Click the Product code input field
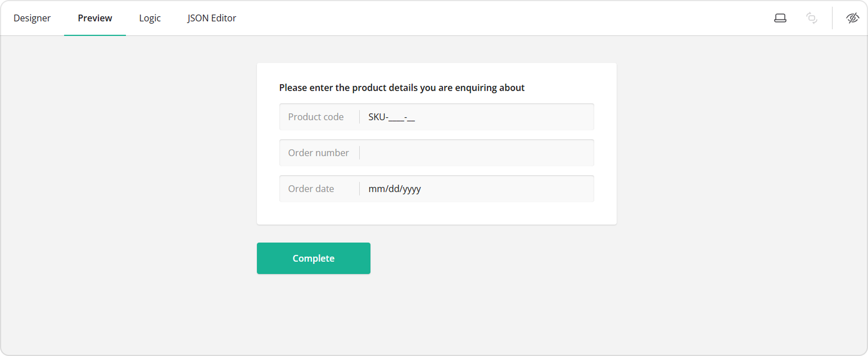This screenshot has width=868, height=356. coord(478,116)
